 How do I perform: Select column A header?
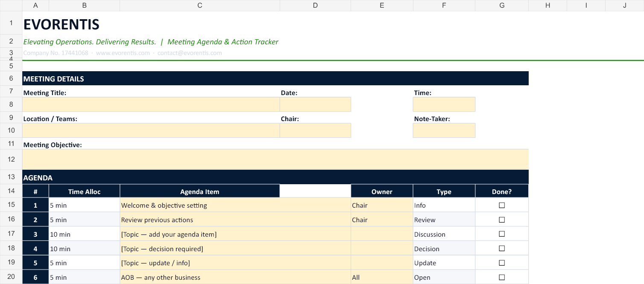(35, 5)
